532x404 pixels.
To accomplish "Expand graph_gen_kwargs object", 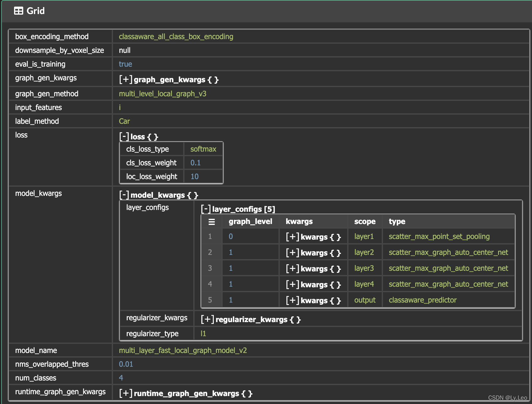I will click(x=126, y=79).
